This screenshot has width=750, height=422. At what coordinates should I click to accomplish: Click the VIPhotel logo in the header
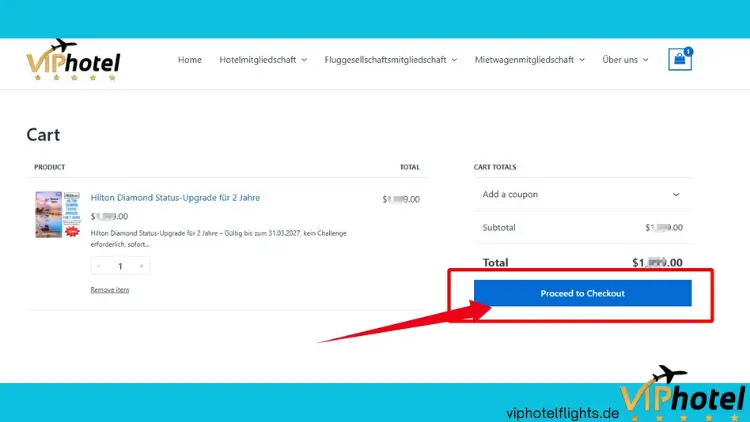[x=73, y=61]
